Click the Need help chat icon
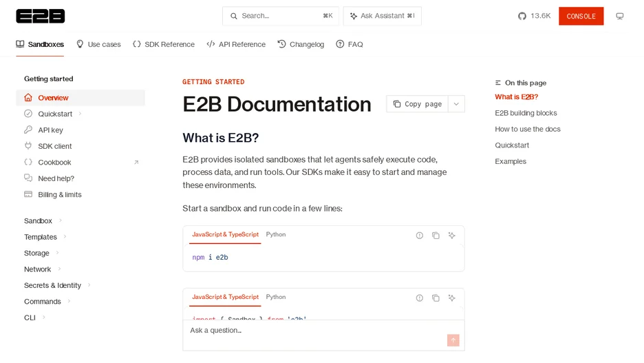 click(28, 178)
